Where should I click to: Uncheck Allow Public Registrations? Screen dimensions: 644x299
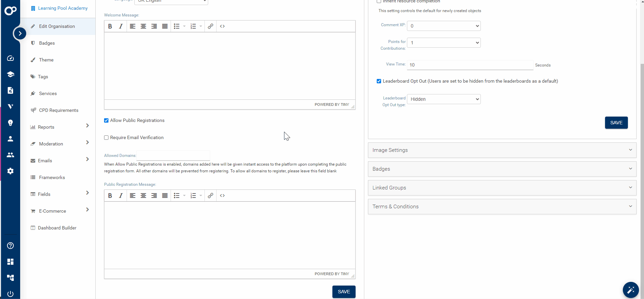(106, 121)
